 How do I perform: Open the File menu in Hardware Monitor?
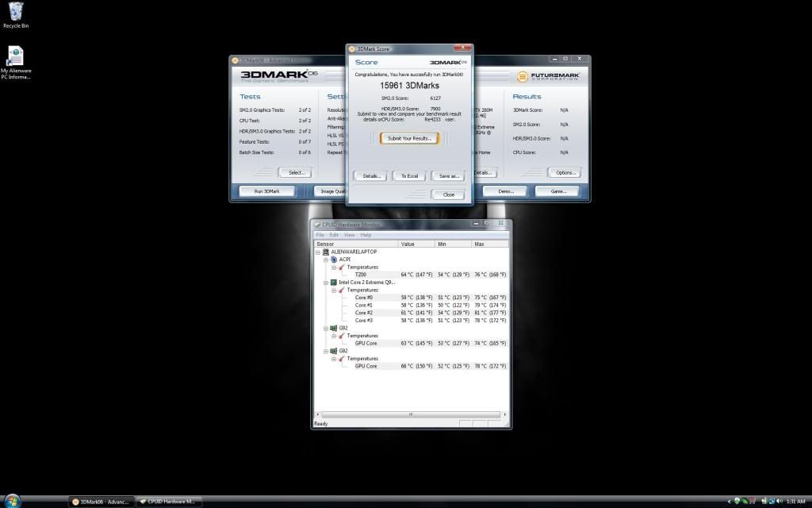click(320, 235)
